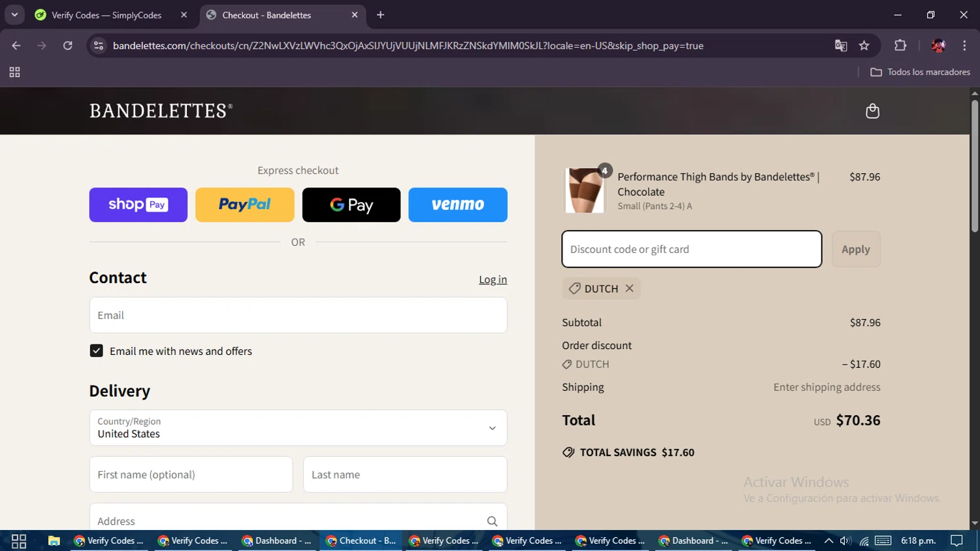Choose Google Pay express checkout
The width and height of the screenshot is (980, 551).
pos(351,205)
